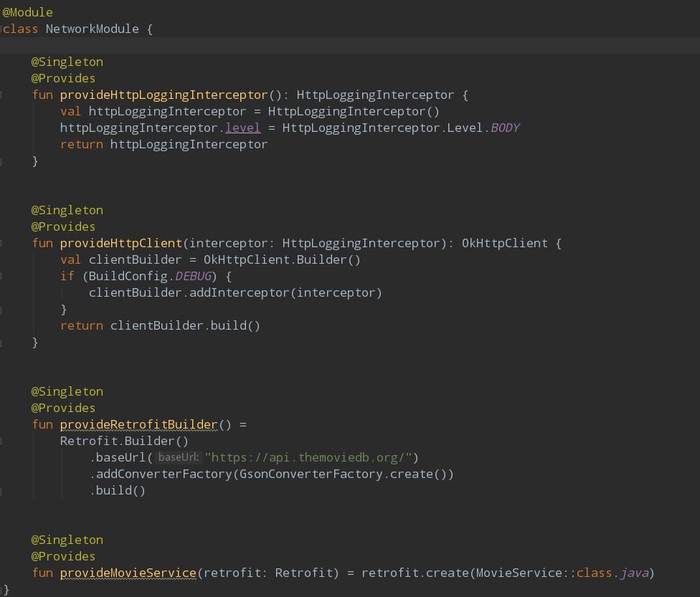Click the underlined provideMovieService function name
Viewport: 700px width, 597px height.
coord(128,573)
